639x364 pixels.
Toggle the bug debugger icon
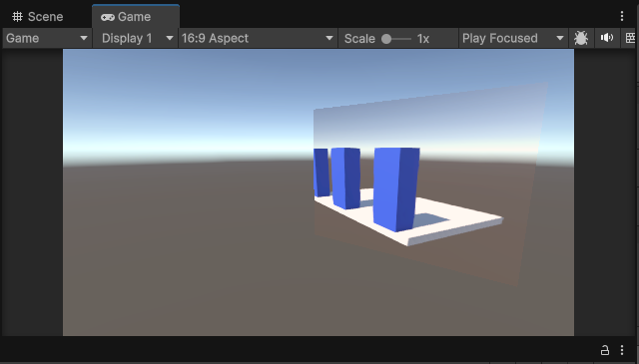(581, 38)
